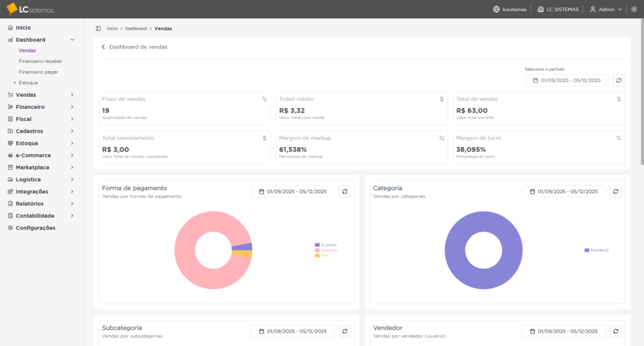
Task: Click the Início breadcrumb link
Action: click(112, 28)
